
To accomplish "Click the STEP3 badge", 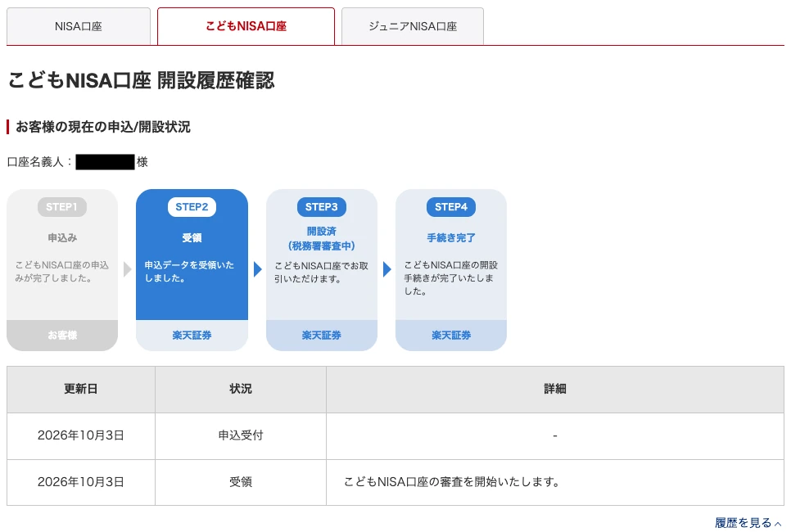I will pos(321,207).
